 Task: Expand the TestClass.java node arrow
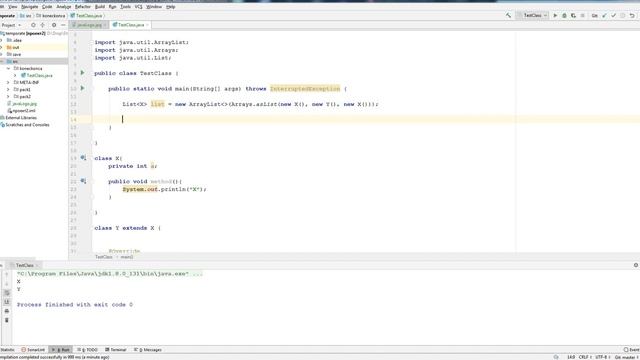pos(15,76)
